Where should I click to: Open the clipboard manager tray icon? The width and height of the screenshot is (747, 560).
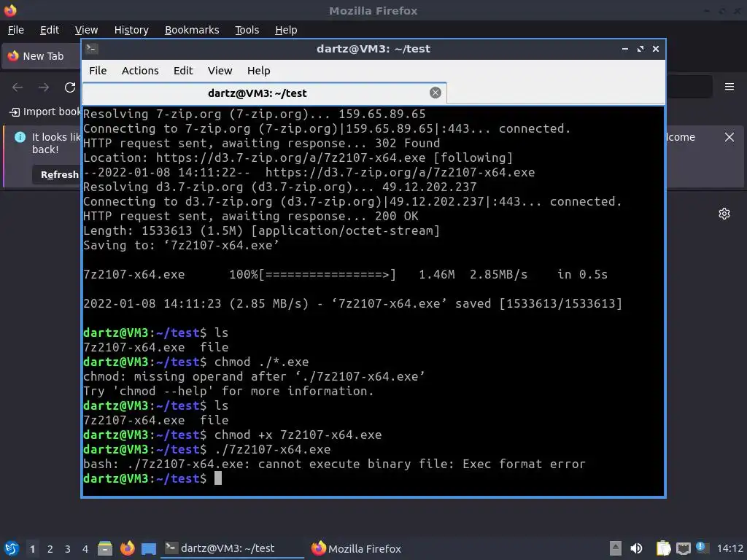click(x=663, y=548)
